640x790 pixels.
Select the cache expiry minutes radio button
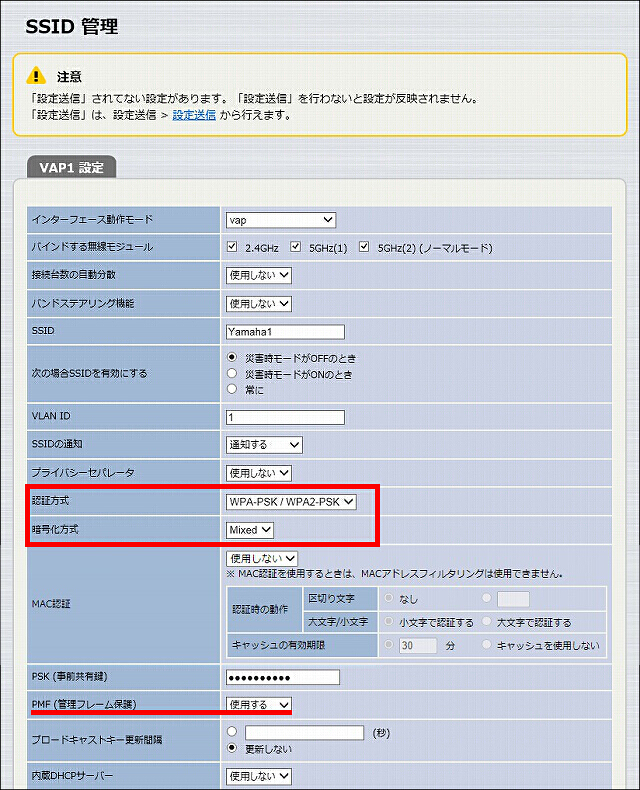coord(389,644)
